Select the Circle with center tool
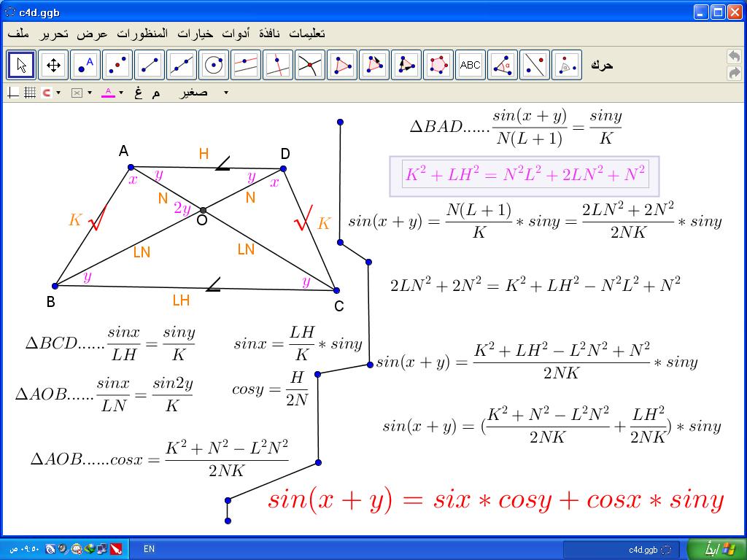Screen dimensions: 747x560 (x=214, y=65)
